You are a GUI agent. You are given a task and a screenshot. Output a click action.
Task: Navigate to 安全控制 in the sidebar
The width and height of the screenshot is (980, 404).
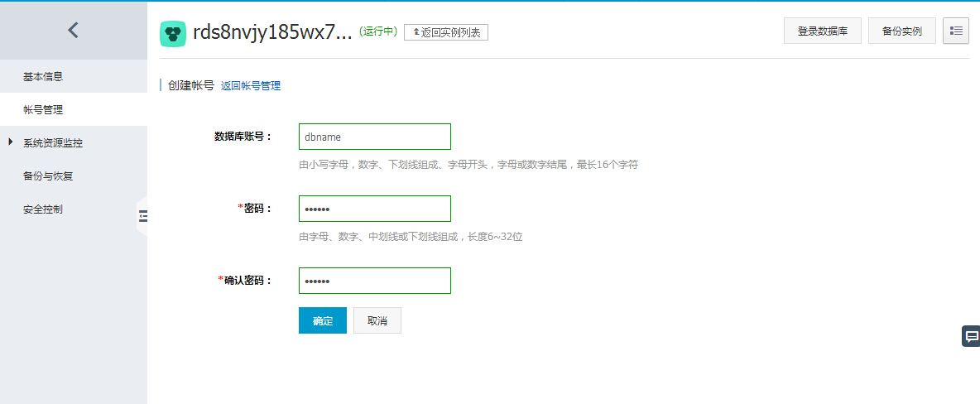pyautogui.click(x=43, y=209)
